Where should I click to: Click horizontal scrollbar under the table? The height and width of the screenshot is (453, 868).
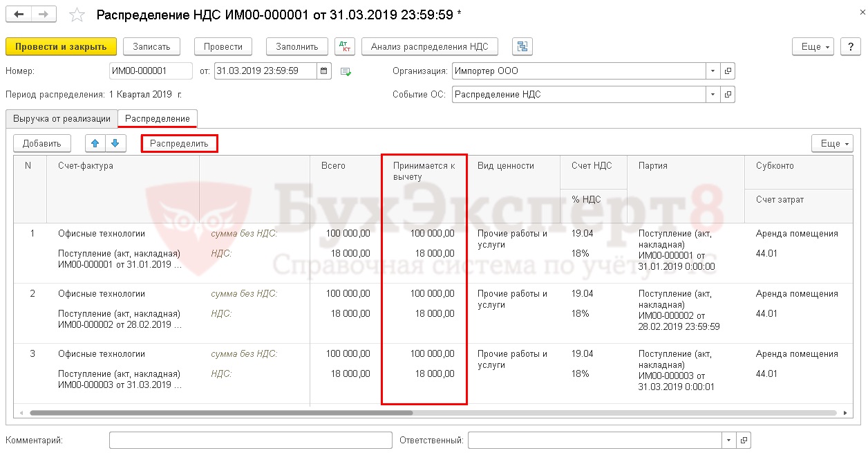point(221,413)
